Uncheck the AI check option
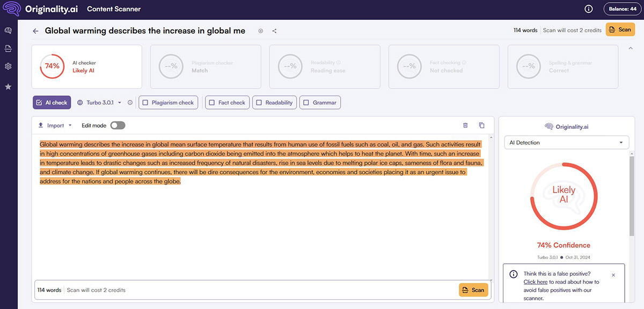Screen dimensions: 644x309 coord(39,102)
